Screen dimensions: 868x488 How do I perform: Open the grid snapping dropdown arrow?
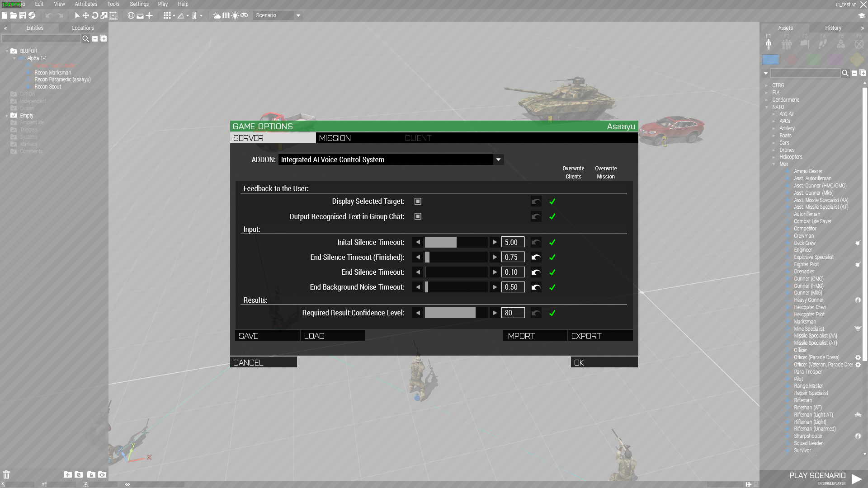click(x=174, y=15)
